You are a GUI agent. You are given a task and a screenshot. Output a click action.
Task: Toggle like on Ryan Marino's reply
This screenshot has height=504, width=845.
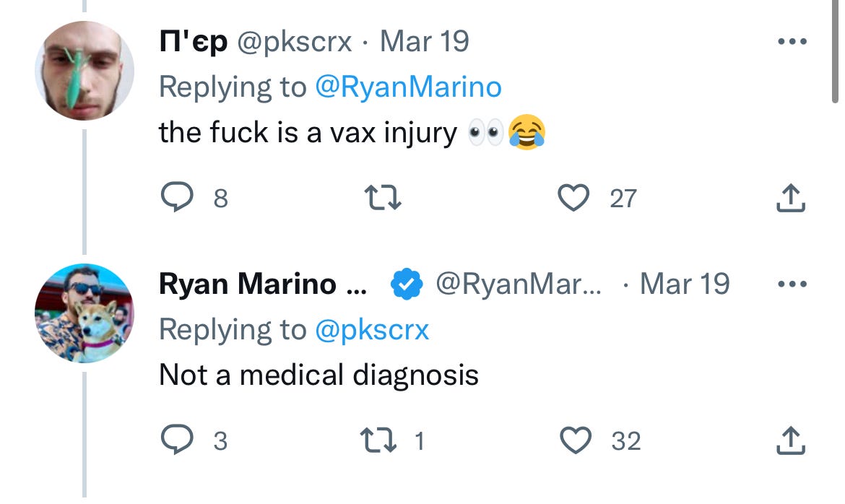pos(574,438)
